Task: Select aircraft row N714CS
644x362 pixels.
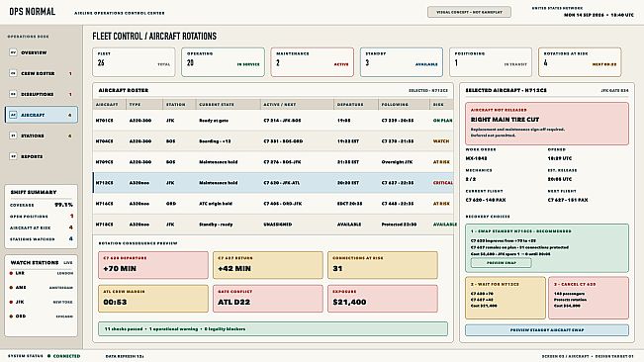Action: click(273, 204)
